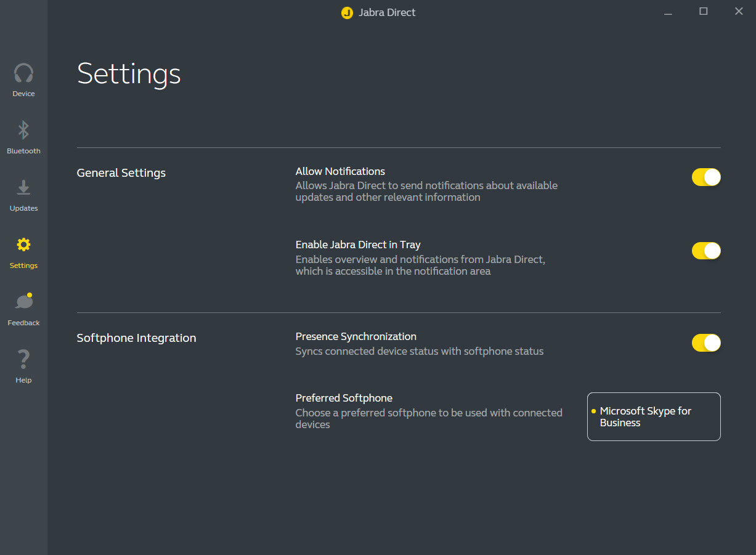Image resolution: width=756 pixels, height=555 pixels.
Task: Click the Presence Synchronization label text
Action: 356,336
